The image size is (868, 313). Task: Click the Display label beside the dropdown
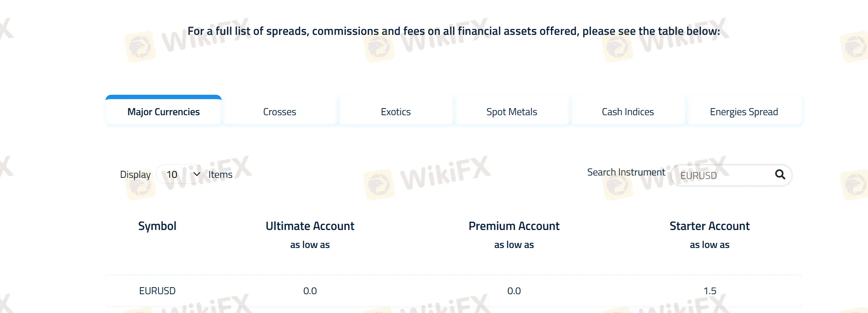pyautogui.click(x=135, y=175)
